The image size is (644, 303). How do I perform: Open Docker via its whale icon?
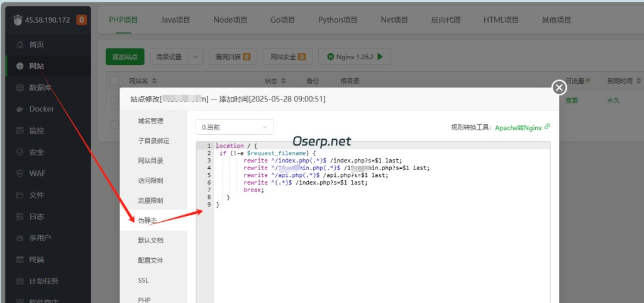19,109
